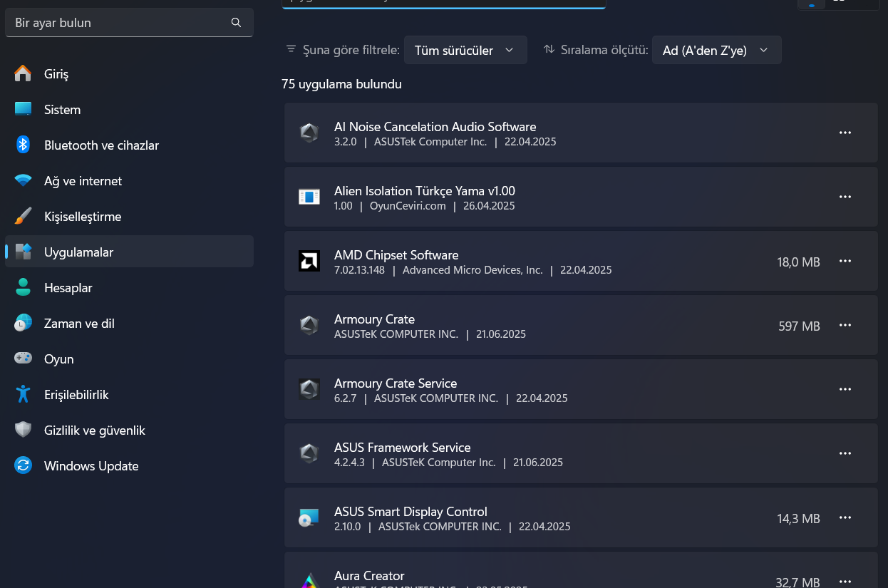888x588 pixels.
Task: Click the paintbrush Kişiselleştirme icon
Action: tap(23, 216)
